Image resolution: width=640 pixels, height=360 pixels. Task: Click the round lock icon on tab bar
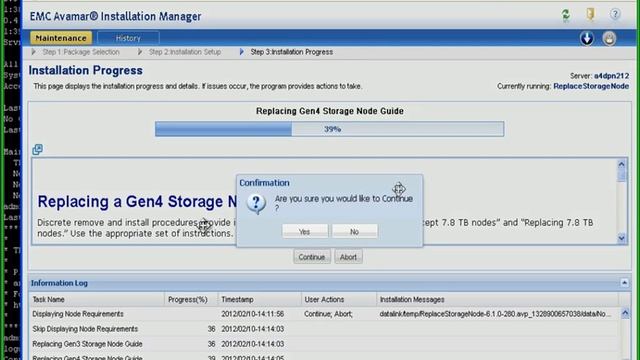tap(609, 38)
